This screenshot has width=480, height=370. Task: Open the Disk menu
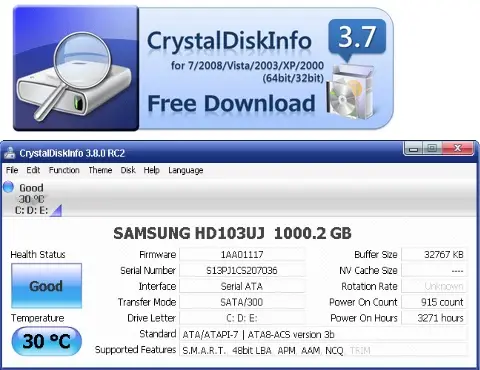[x=128, y=170]
